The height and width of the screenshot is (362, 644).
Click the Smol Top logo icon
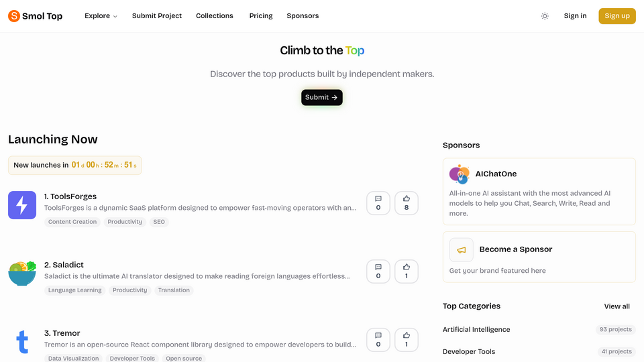pyautogui.click(x=14, y=16)
